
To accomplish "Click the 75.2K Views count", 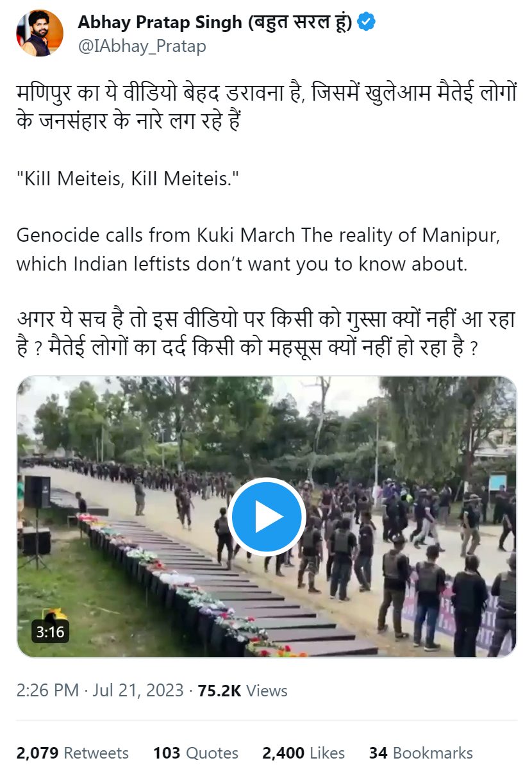I will (242, 691).
